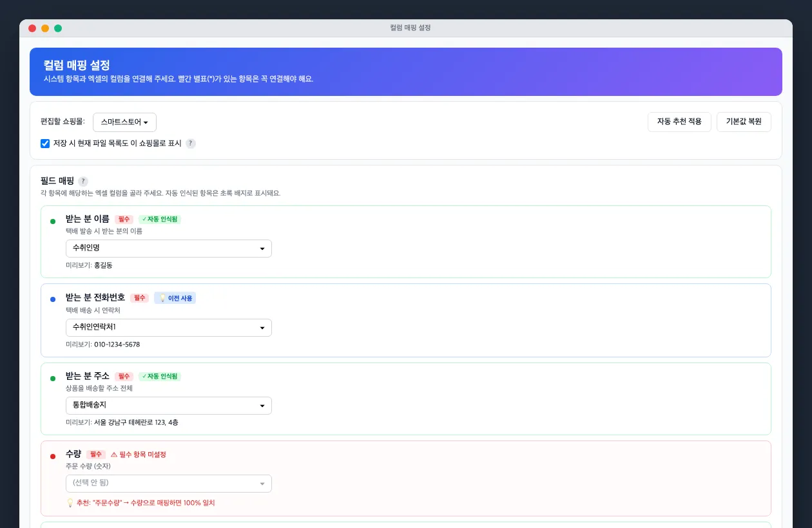Open the 수량 (선택 안 됨) dropdown
Viewport: 812px width, 528px height.
coord(169,484)
